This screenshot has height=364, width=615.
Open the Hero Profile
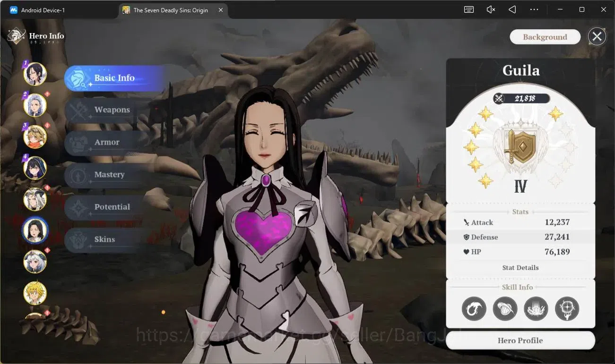point(520,340)
